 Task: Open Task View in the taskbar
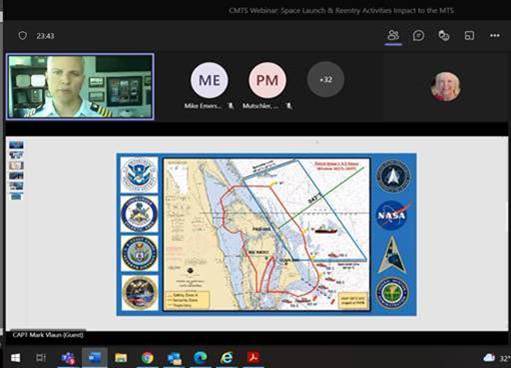(41, 358)
